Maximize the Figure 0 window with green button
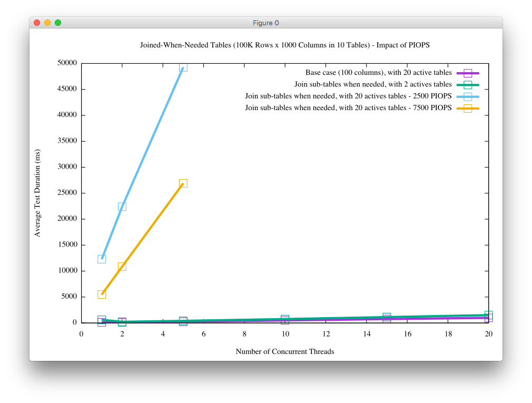This screenshot has height=403, width=532. coord(58,23)
